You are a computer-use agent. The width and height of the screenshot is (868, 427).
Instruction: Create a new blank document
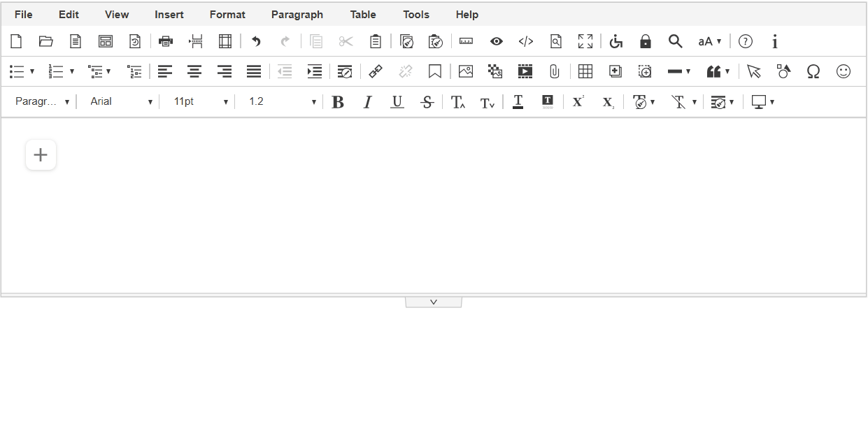pos(16,41)
